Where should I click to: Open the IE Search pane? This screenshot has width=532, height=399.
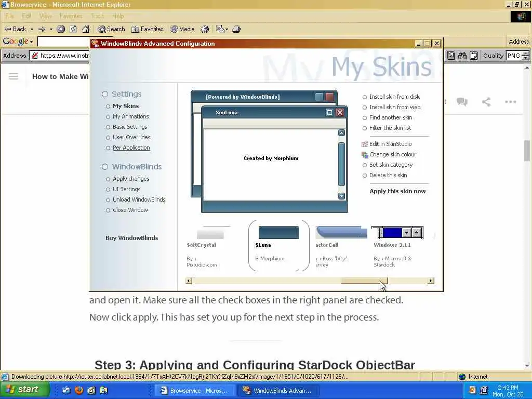(x=111, y=29)
